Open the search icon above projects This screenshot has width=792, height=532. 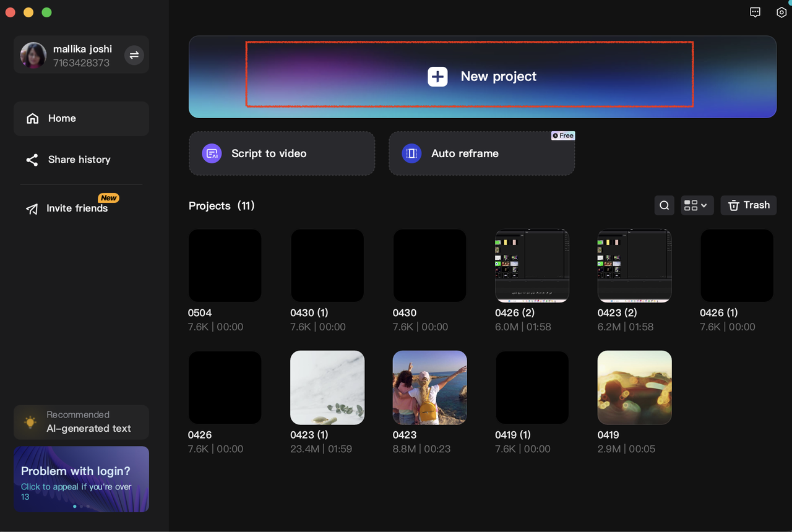pos(664,205)
